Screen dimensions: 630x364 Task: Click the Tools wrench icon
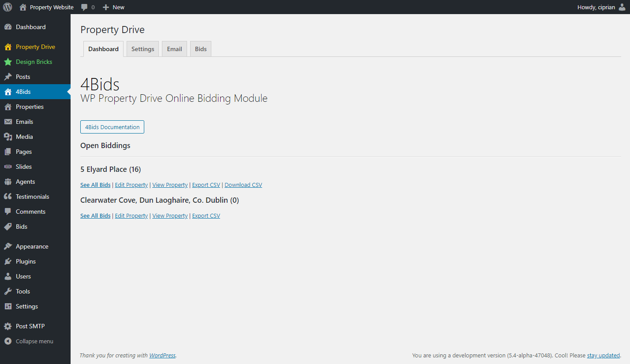[8, 291]
